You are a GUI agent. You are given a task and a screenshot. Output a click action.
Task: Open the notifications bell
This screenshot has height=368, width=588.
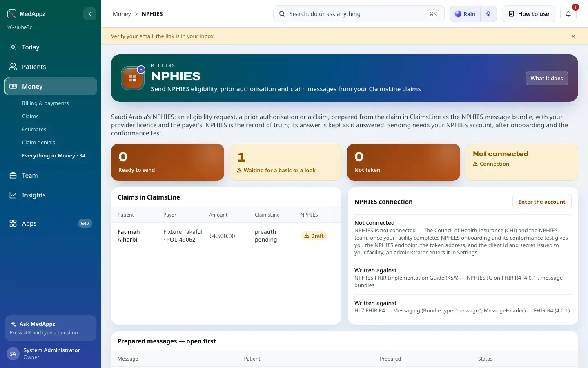[x=568, y=14]
